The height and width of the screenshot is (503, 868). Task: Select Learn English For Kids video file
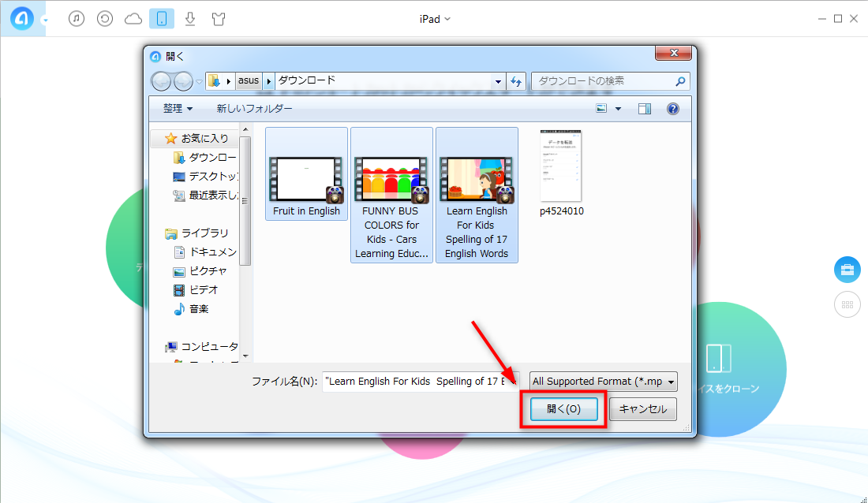pos(477,196)
